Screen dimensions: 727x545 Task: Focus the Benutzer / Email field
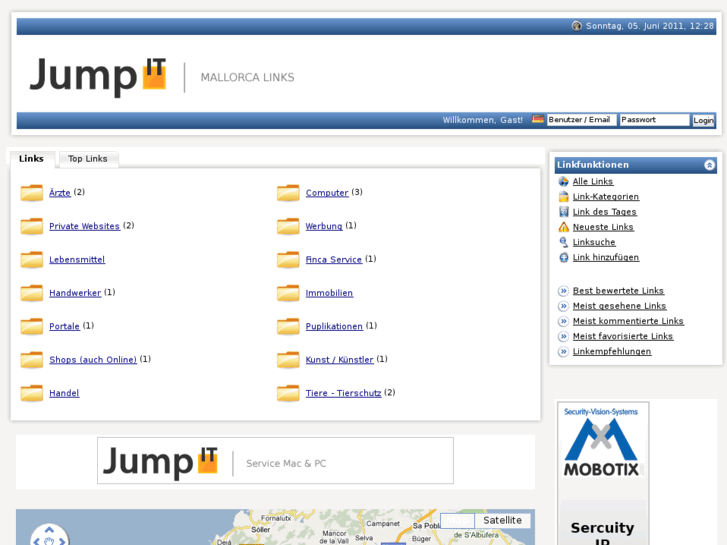(581, 120)
